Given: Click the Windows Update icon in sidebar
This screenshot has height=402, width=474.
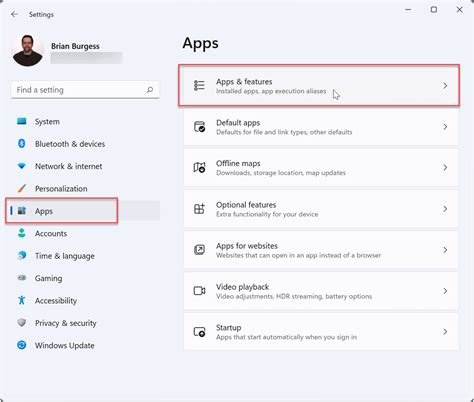Looking at the screenshot, I should tap(22, 345).
